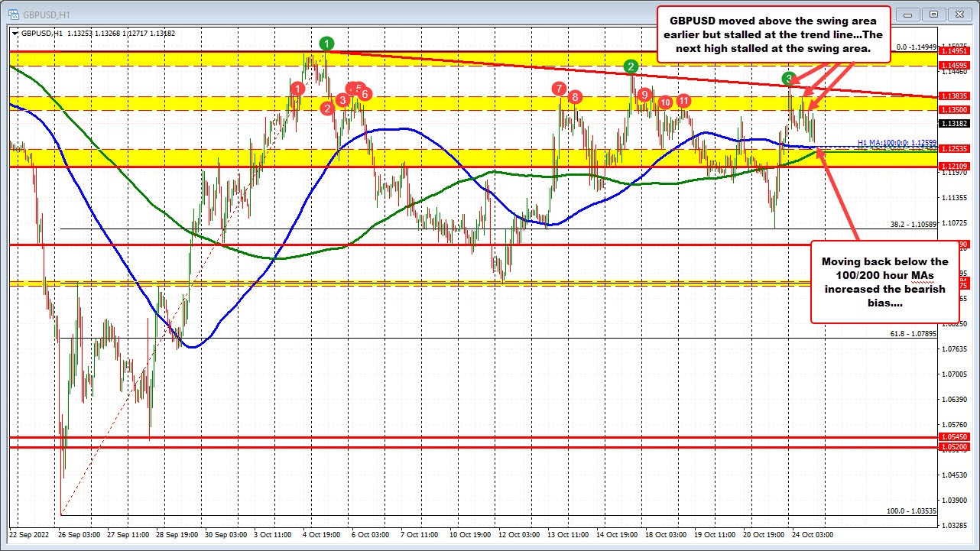The image size is (980, 551).
Task: Open the OHLC data dropdown arrow beside GBPUSD,H1
Action: (13, 34)
